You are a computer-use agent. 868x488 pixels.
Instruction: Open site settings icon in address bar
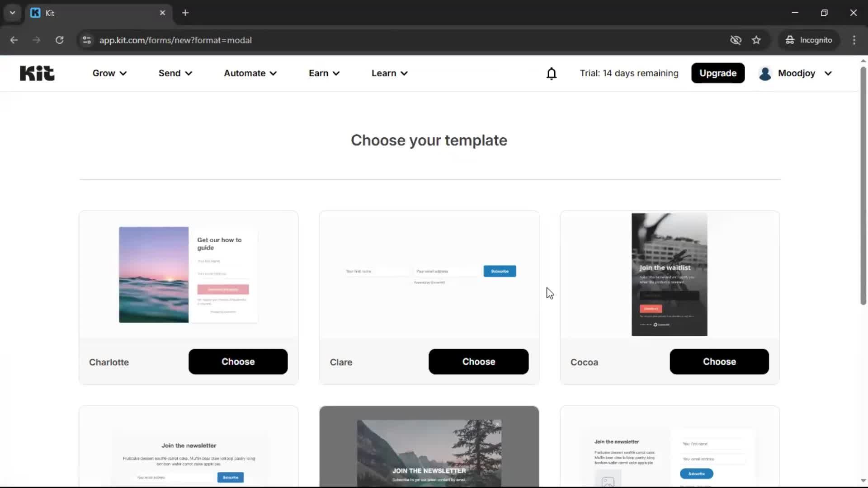pos(86,40)
